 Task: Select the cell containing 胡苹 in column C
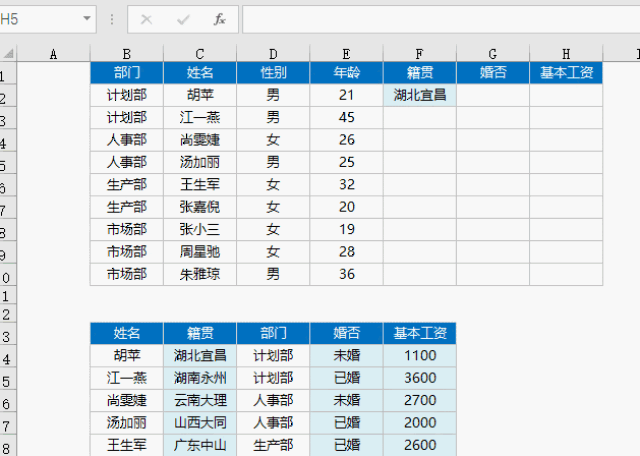coord(200,95)
